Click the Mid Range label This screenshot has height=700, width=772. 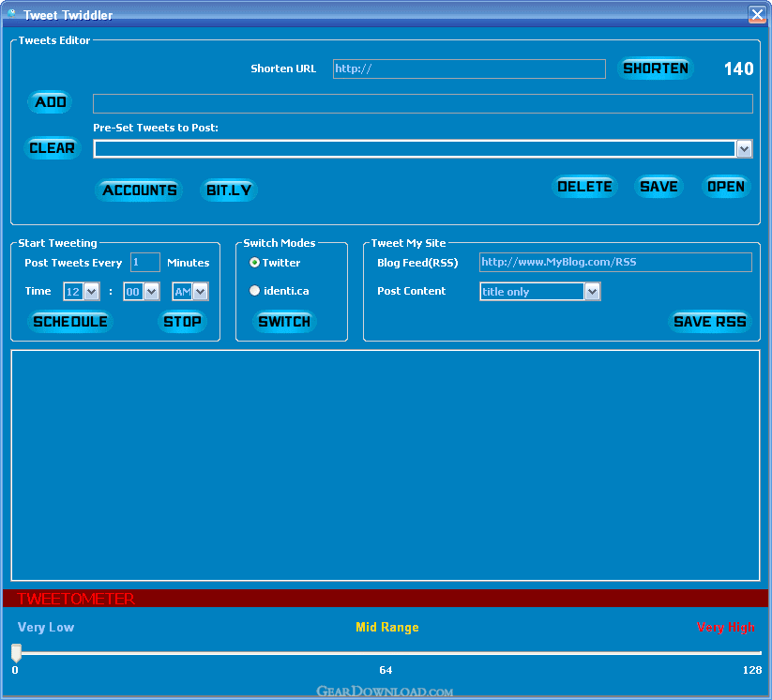387,627
